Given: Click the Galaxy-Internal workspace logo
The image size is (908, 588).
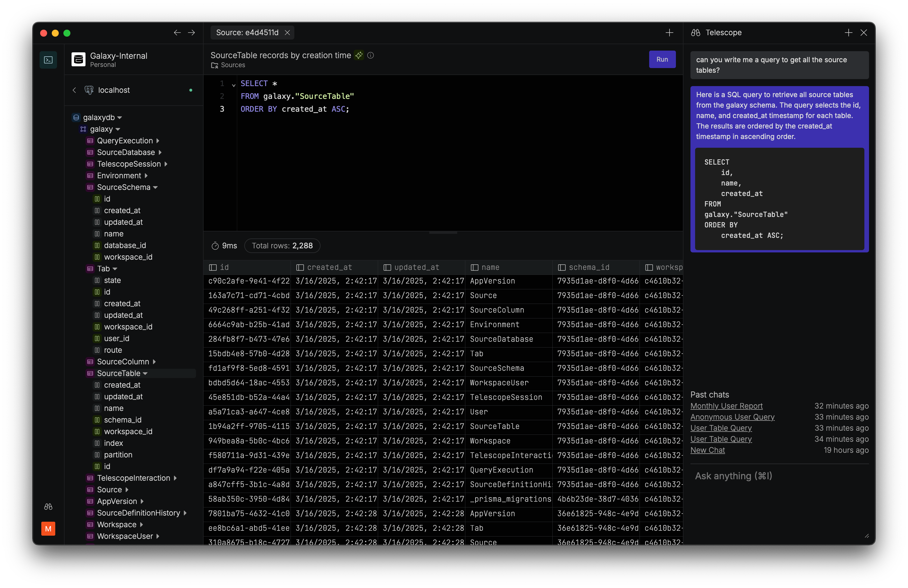Looking at the screenshot, I should point(78,60).
